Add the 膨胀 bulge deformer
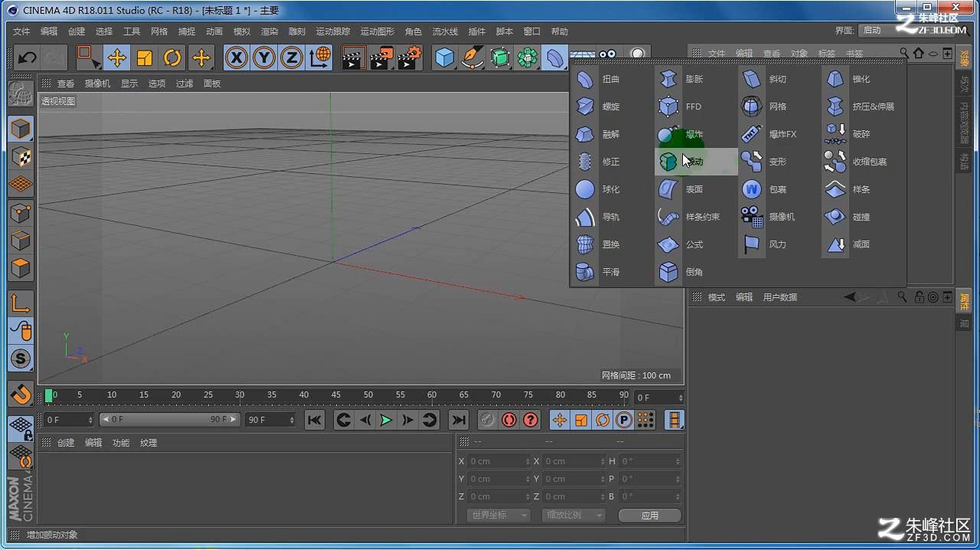This screenshot has width=980, height=550. pyautogui.click(x=683, y=79)
